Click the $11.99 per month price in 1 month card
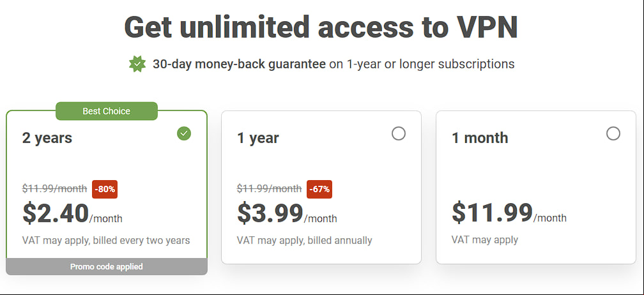The height and width of the screenshot is (295, 644). coord(509,213)
